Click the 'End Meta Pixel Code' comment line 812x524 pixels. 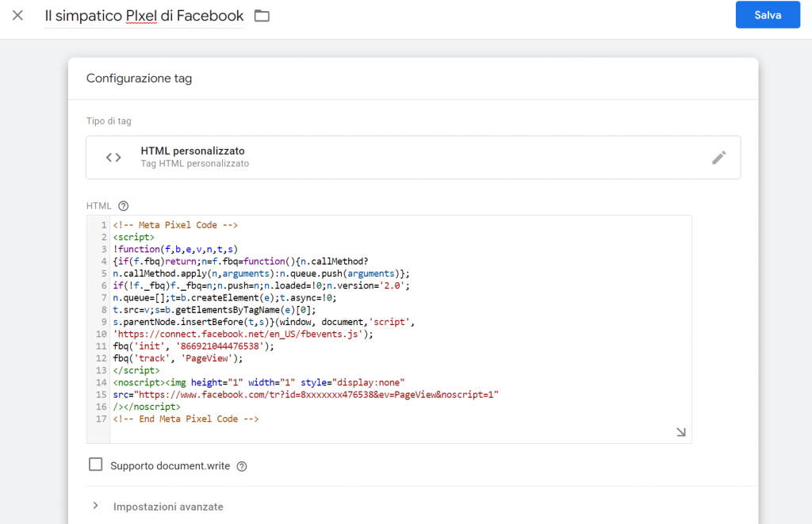click(186, 419)
